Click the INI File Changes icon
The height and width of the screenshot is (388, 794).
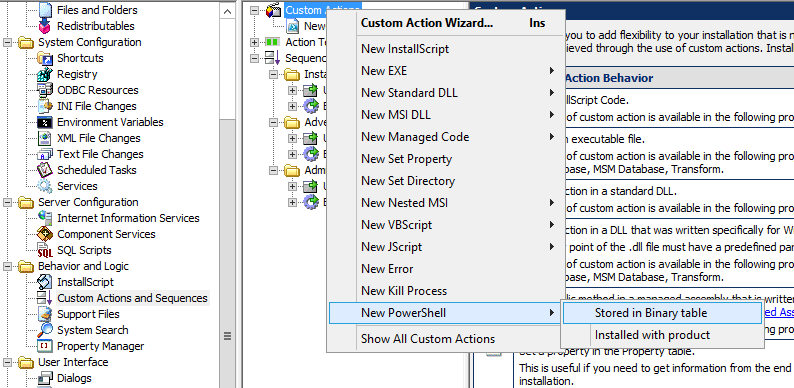[x=45, y=106]
